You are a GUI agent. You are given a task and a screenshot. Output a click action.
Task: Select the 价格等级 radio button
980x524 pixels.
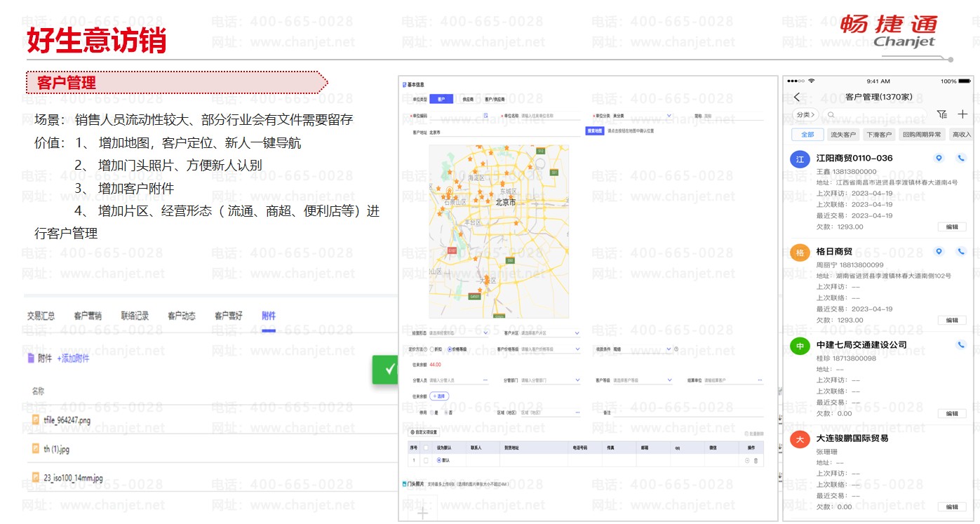(x=450, y=349)
